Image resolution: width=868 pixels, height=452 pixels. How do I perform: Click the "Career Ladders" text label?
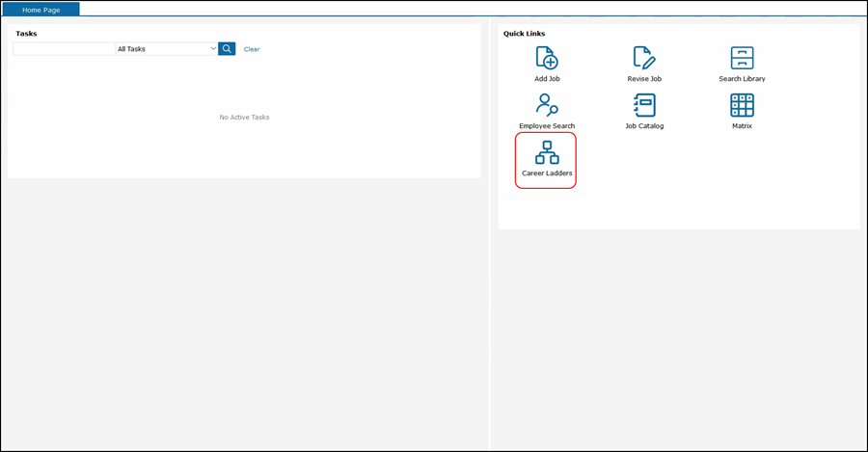[547, 173]
